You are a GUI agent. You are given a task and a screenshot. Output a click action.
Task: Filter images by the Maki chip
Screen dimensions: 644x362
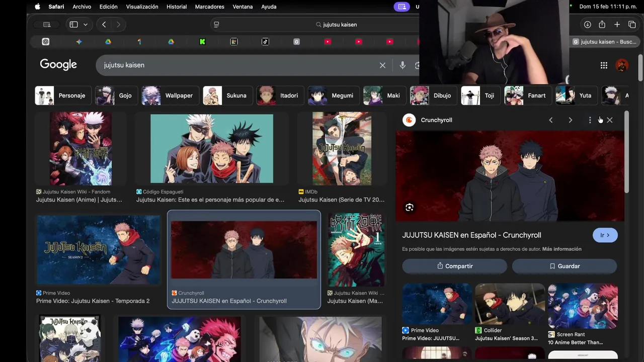pos(385,96)
